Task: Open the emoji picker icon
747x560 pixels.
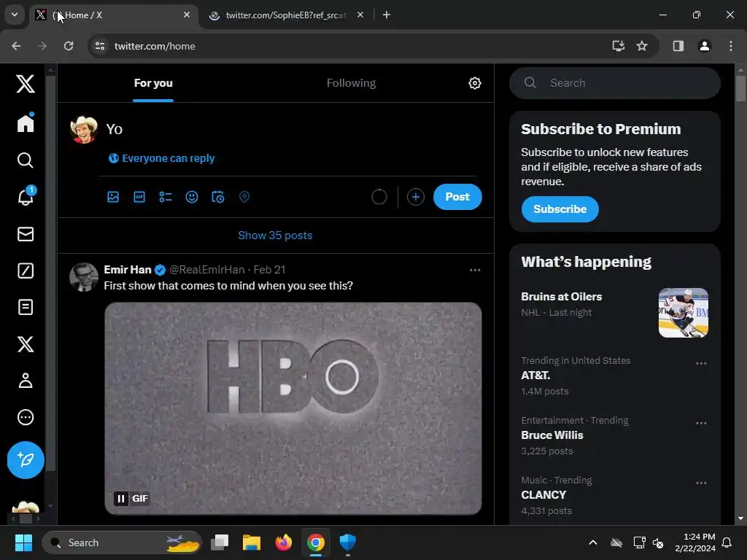Action: [192, 197]
